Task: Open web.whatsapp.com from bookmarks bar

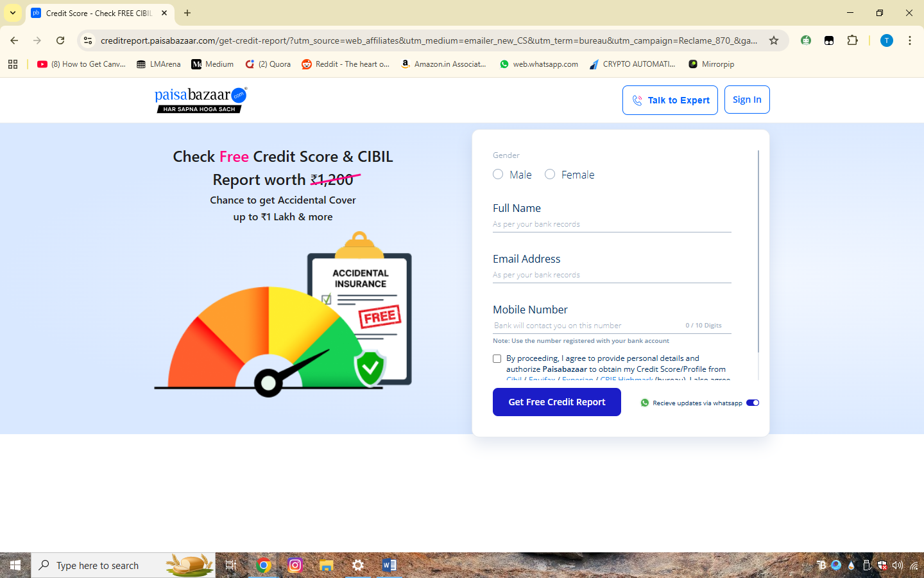Action: 538,64
